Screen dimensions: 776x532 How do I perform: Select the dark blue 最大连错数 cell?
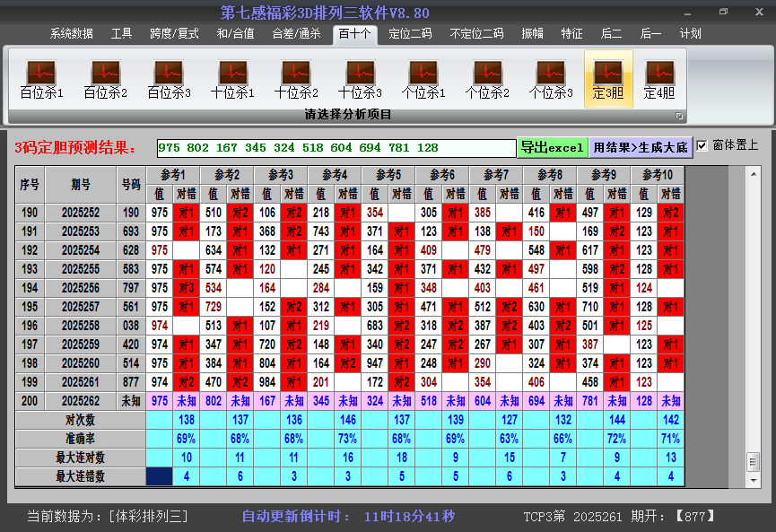160,476
